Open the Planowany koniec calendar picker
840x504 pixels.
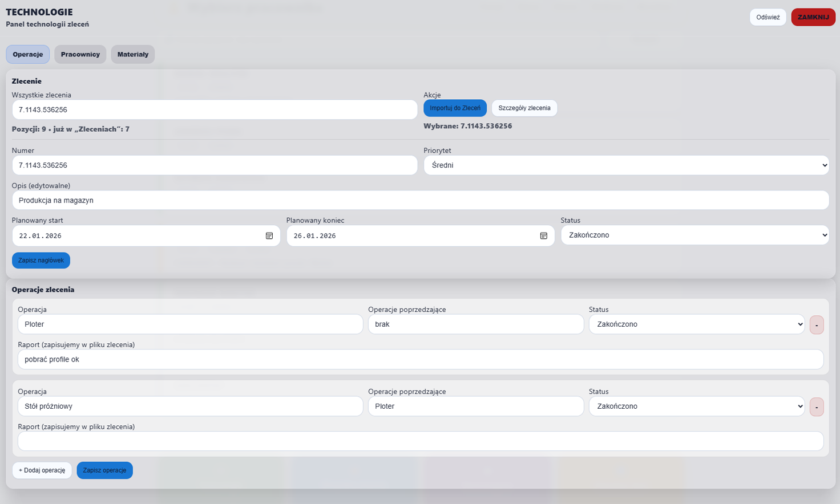click(x=543, y=236)
